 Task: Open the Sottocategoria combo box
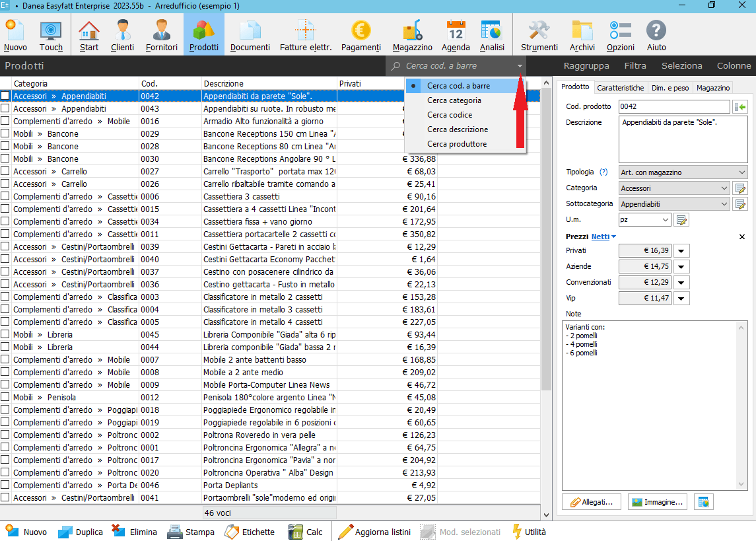(674, 204)
